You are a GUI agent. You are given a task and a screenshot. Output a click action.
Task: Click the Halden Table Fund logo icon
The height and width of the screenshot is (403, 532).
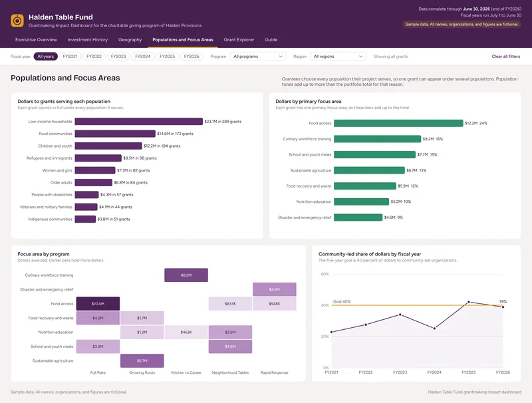(x=17, y=21)
